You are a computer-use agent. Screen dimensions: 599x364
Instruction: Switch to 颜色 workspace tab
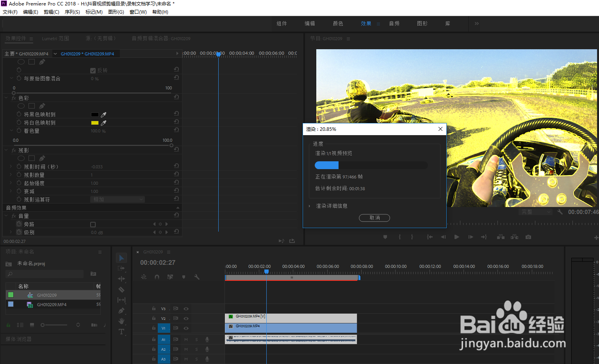click(x=338, y=23)
